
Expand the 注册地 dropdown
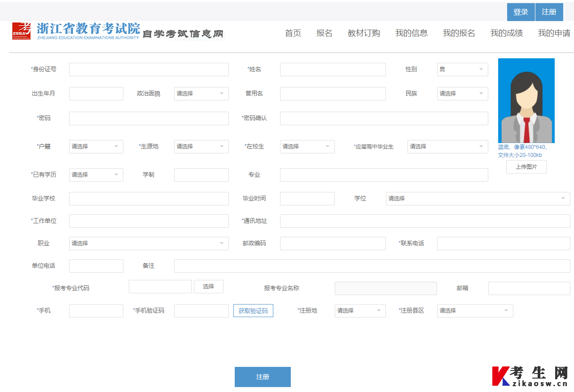[360, 311]
